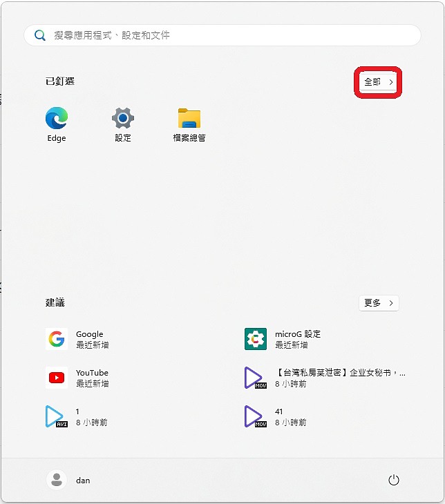This screenshot has width=445, height=504.
Task: Click the dan username label
Action: coord(83,481)
